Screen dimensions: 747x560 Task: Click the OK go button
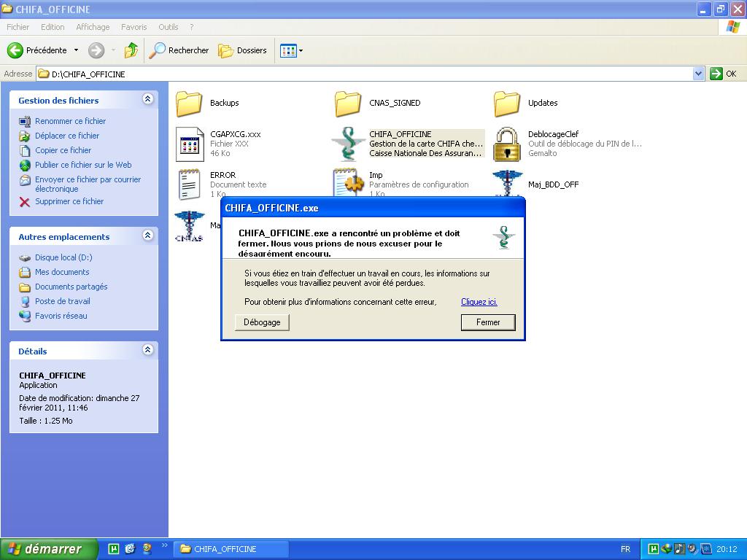click(723, 74)
